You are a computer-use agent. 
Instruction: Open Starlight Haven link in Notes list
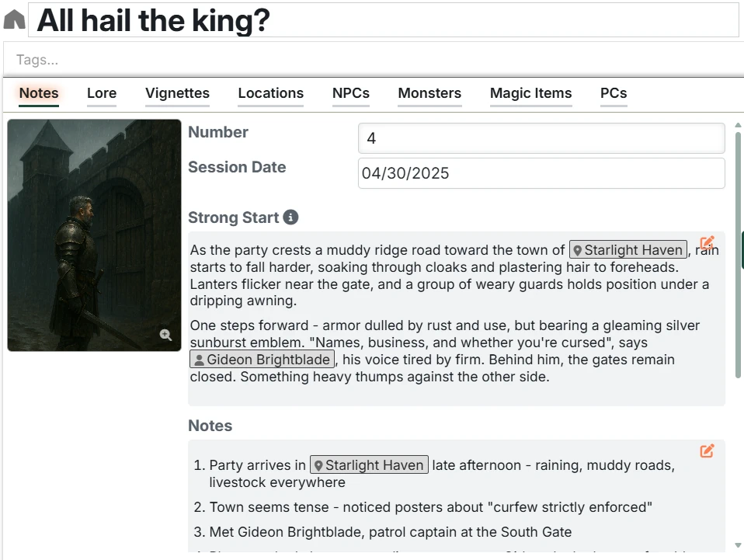point(369,465)
